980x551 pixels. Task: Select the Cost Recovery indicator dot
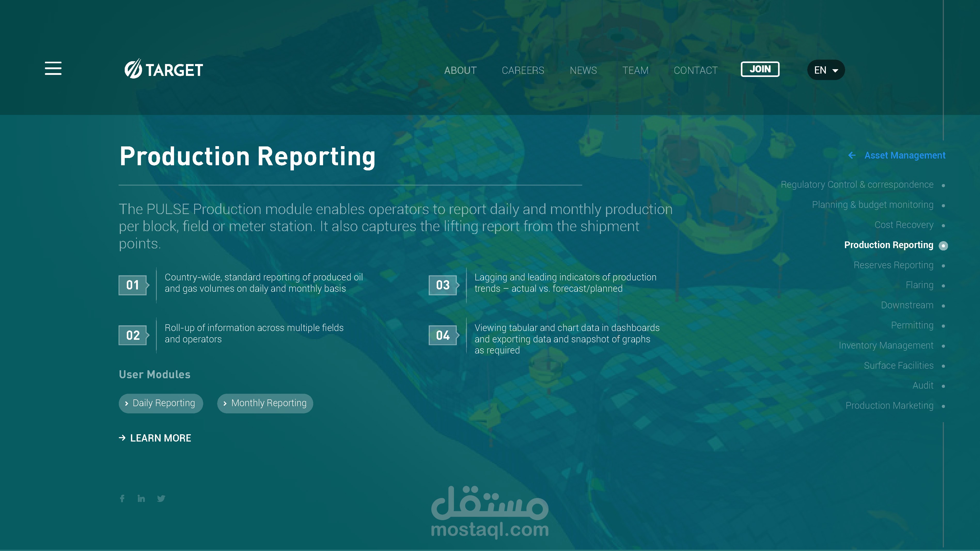(943, 225)
